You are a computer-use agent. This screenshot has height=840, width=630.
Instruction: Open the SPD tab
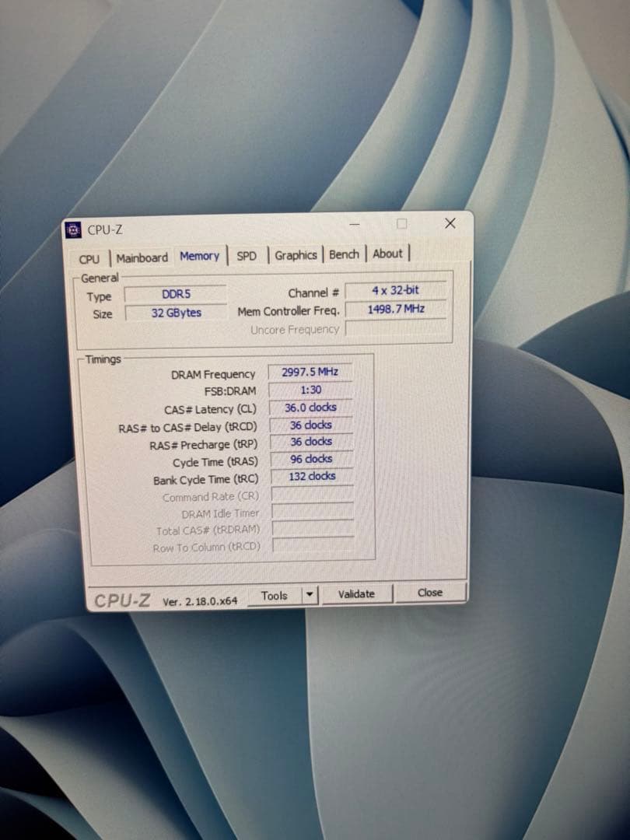click(247, 256)
